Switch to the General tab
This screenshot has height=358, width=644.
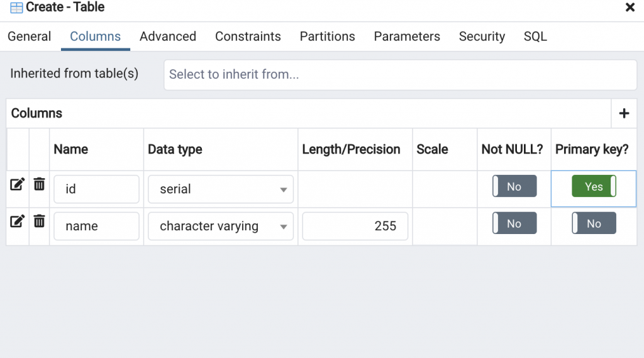click(x=29, y=36)
